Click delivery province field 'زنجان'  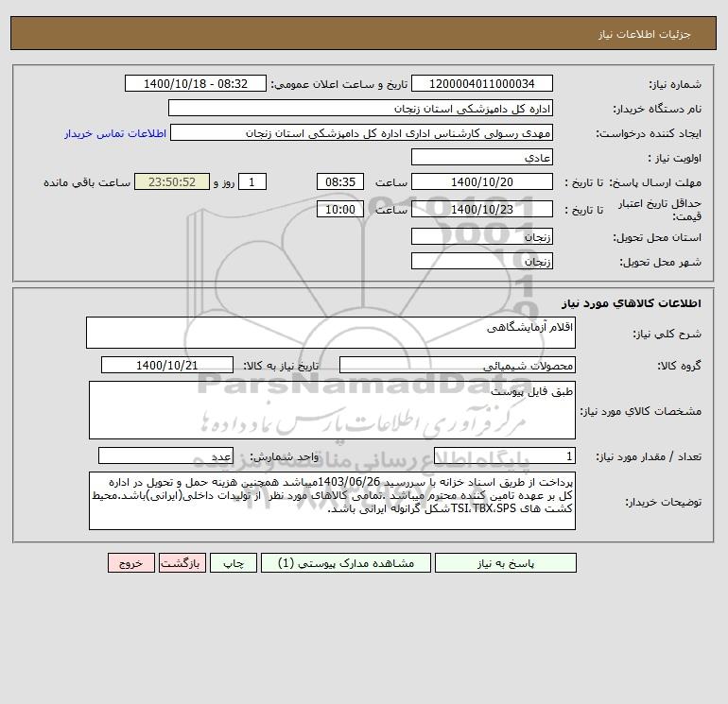[482, 236]
